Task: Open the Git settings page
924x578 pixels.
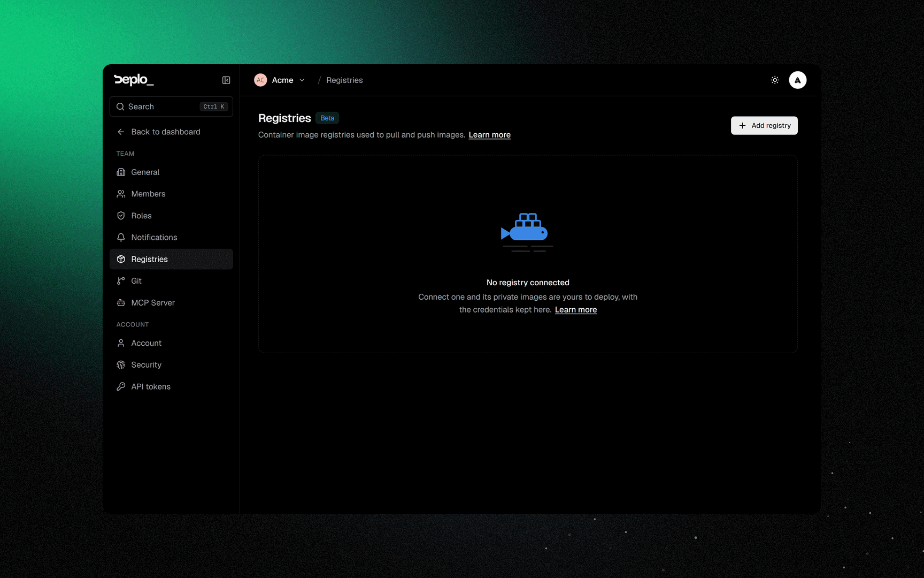Action: point(171,281)
